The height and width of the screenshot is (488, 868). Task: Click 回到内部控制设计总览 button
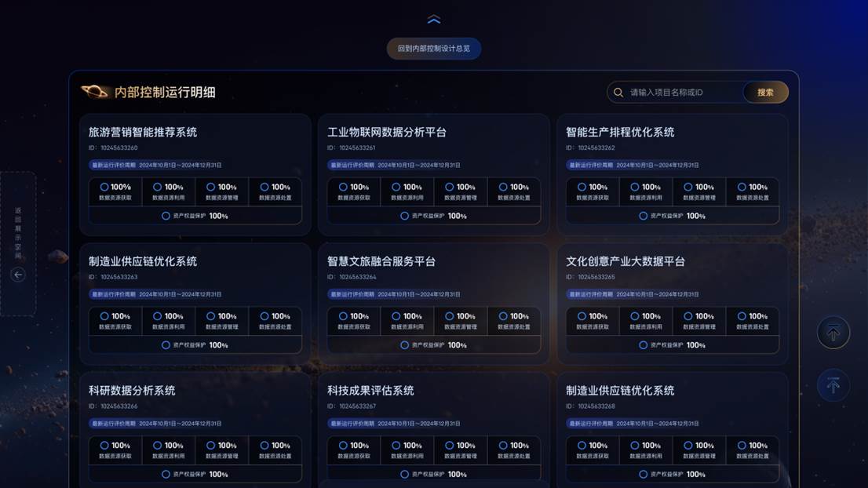[x=433, y=49]
